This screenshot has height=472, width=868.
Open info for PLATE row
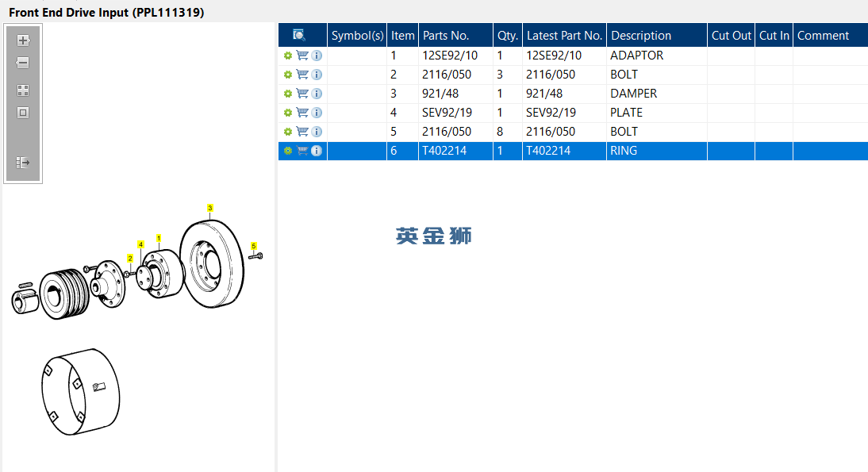pyautogui.click(x=317, y=113)
